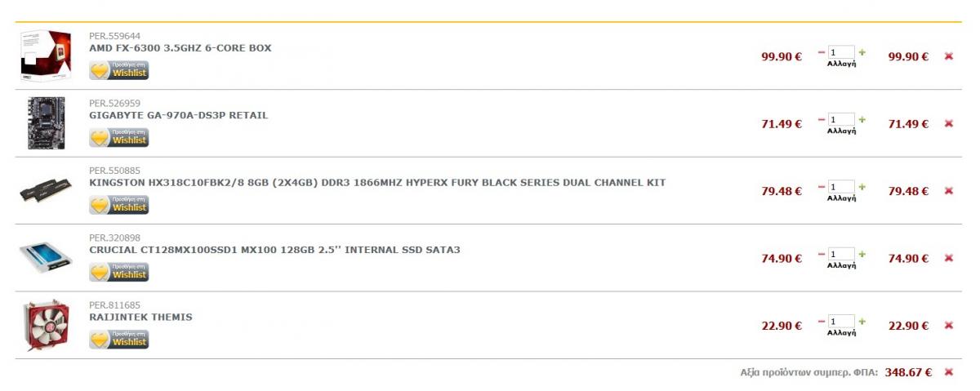Remove AMD FX-6300 from cart with red X
This screenshot has width=980, height=391.
(948, 56)
